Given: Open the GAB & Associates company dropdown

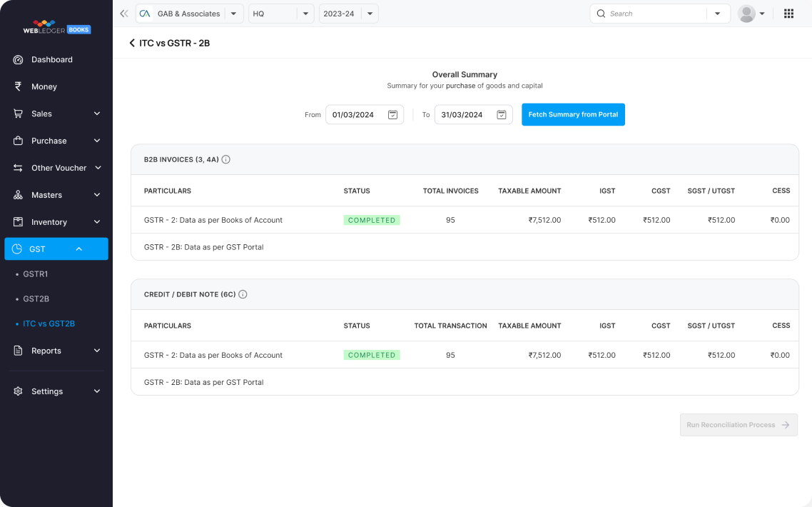Looking at the screenshot, I should (x=233, y=13).
